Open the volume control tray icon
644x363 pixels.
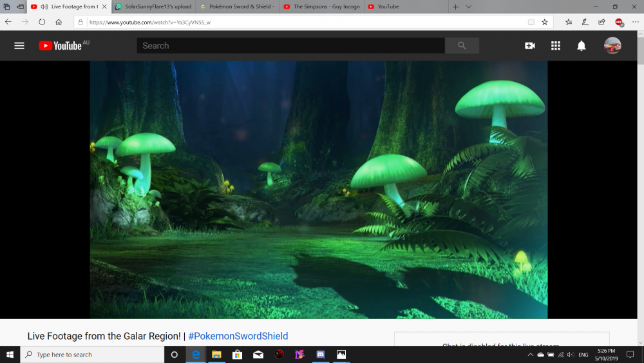[571, 355]
